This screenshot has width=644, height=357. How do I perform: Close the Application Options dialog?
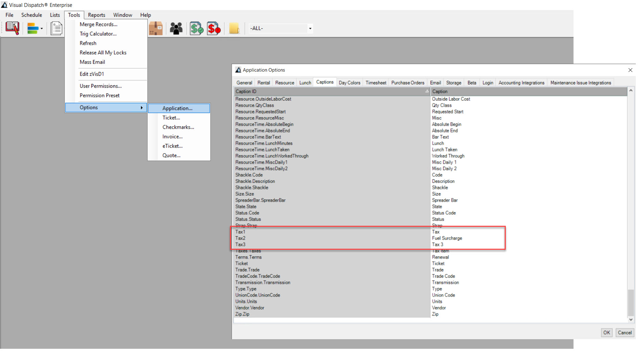point(630,70)
